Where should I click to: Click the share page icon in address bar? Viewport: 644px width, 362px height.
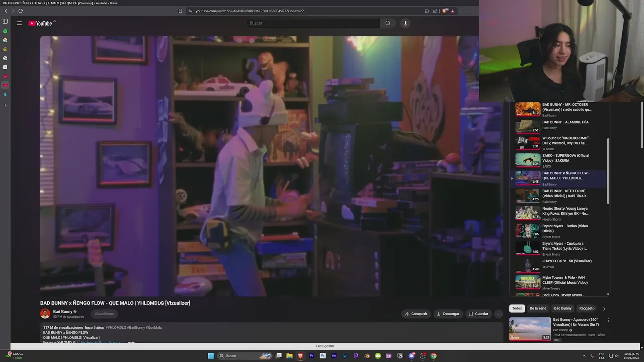pos(435,11)
